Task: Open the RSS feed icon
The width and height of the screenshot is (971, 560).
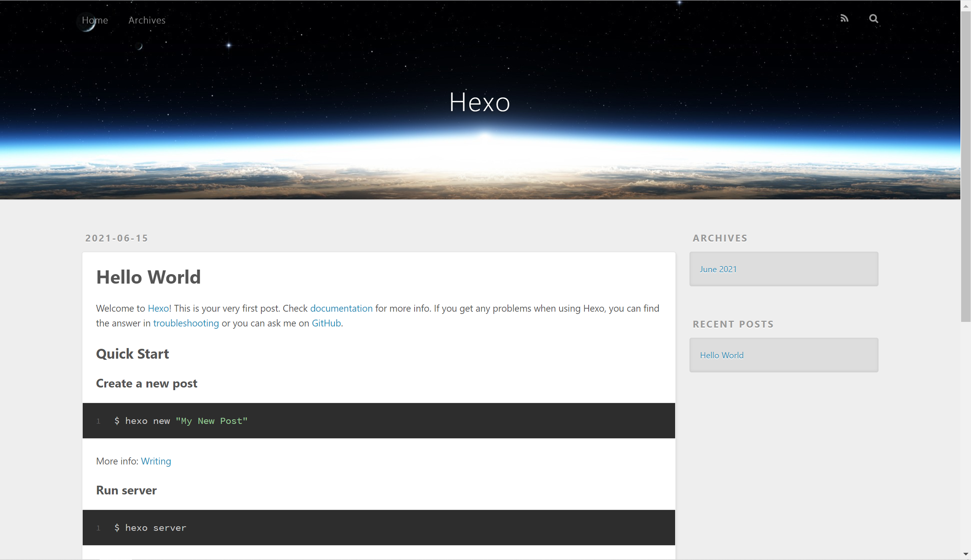Action: (x=844, y=19)
